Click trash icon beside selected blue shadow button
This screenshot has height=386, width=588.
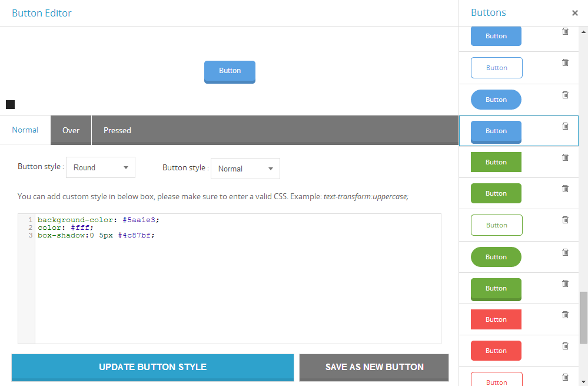[x=565, y=126]
